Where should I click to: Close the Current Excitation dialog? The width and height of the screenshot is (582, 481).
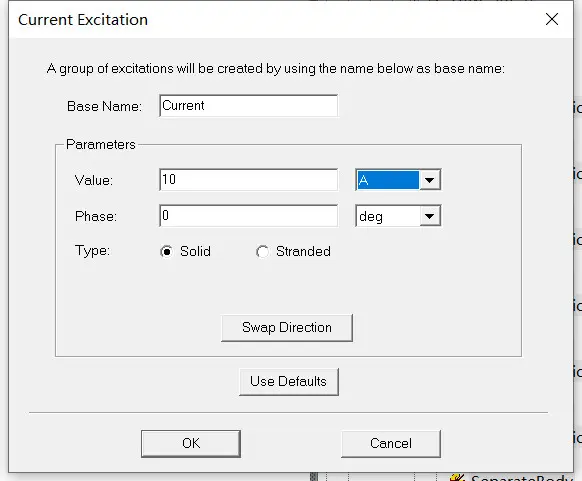(552, 19)
